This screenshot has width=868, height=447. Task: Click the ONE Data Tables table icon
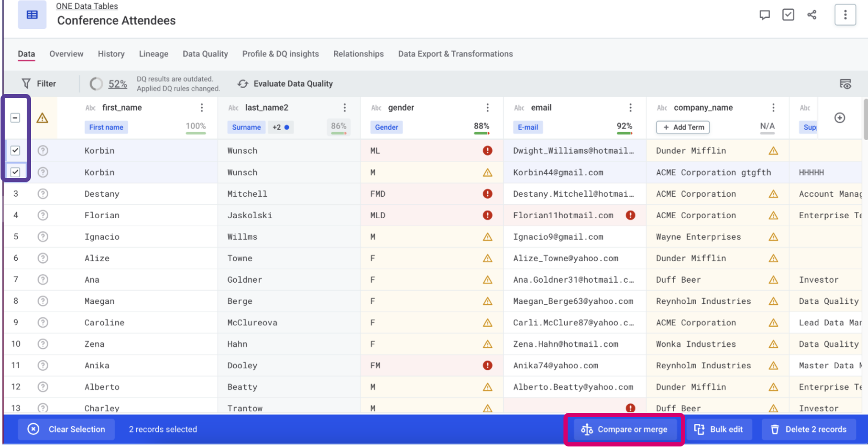[32, 15]
